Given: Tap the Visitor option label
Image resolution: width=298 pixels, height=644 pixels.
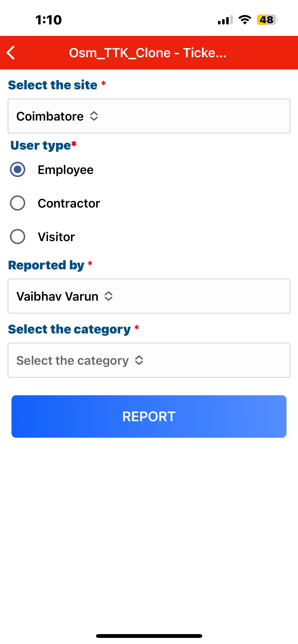Looking at the screenshot, I should (x=56, y=237).
